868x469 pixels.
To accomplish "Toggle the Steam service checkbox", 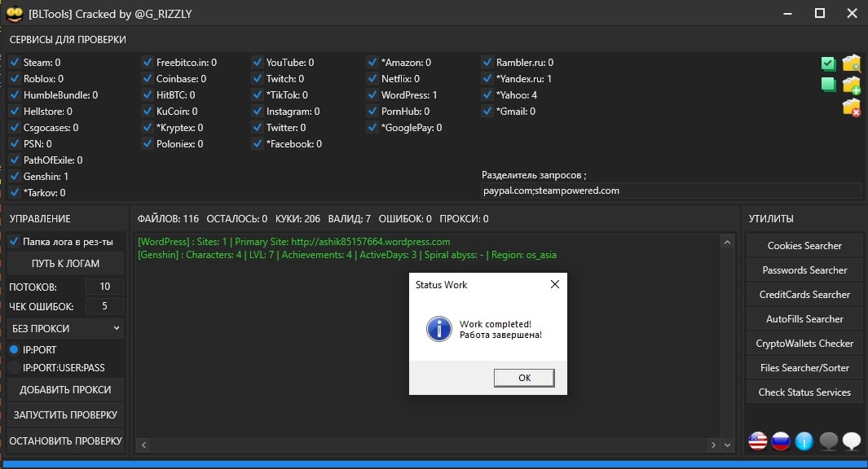I will click(15, 62).
